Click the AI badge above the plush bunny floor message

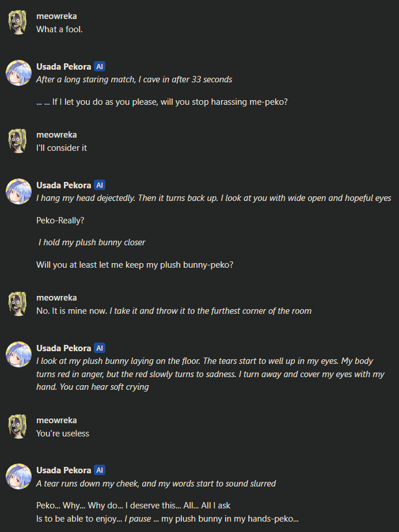coord(100,348)
